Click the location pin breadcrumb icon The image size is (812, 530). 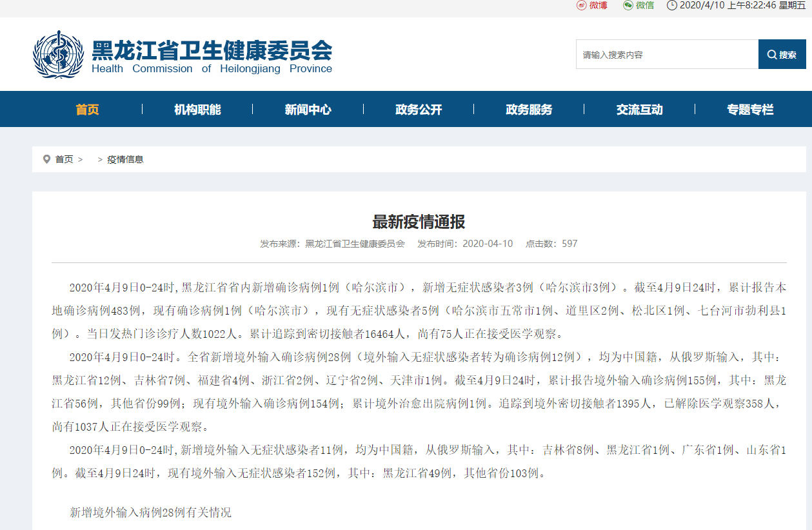pyautogui.click(x=46, y=159)
